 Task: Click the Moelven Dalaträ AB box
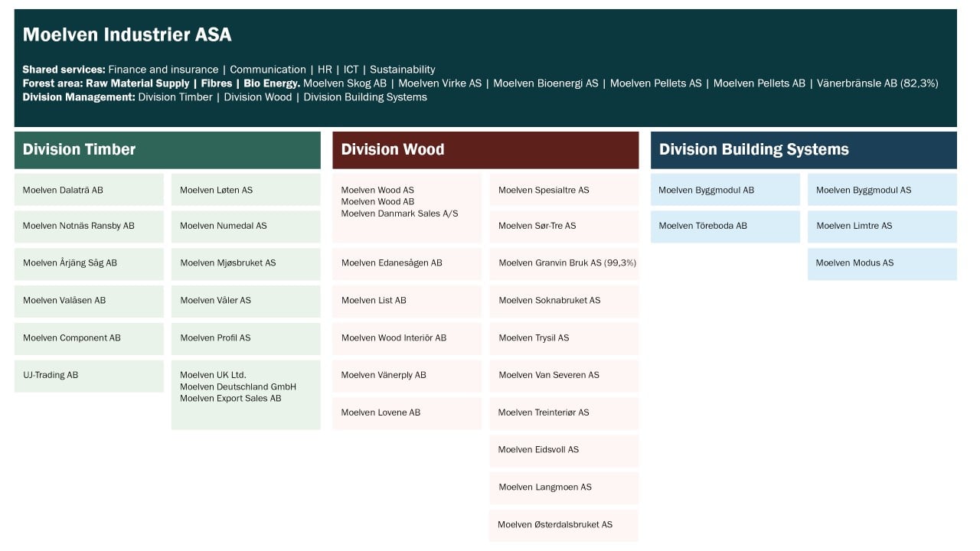[x=89, y=190]
